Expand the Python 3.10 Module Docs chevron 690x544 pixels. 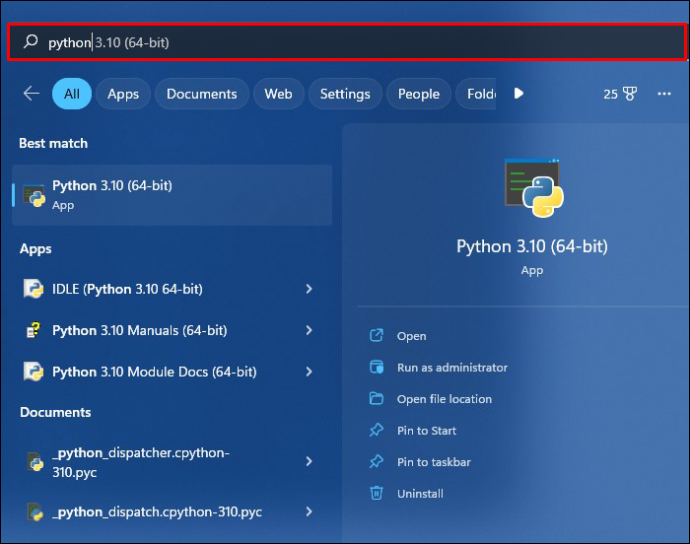(309, 371)
